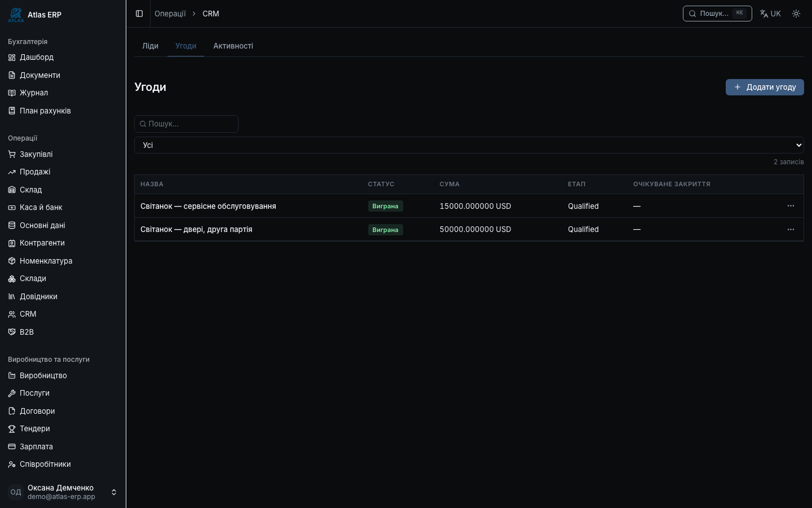The image size is (812, 508).
Task: Open Зарплата page
Action: coord(63,446)
